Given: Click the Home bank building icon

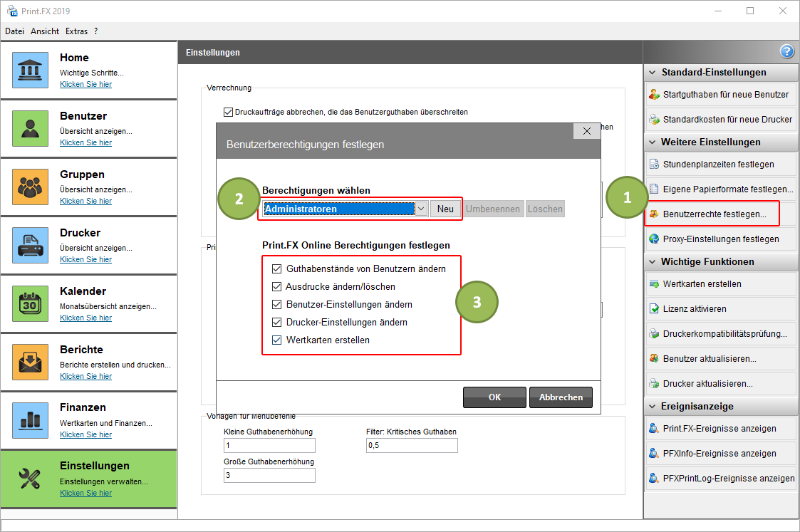Looking at the screenshot, I should click(30, 70).
